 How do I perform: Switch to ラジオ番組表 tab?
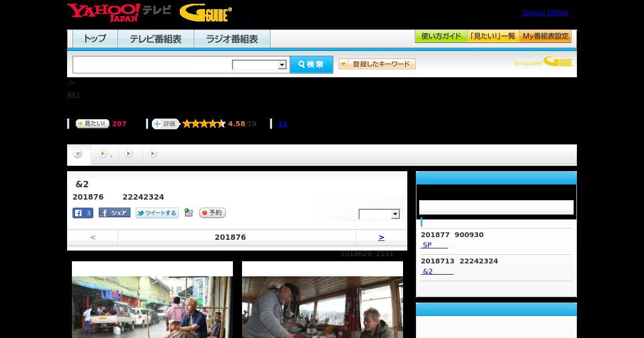pos(232,39)
